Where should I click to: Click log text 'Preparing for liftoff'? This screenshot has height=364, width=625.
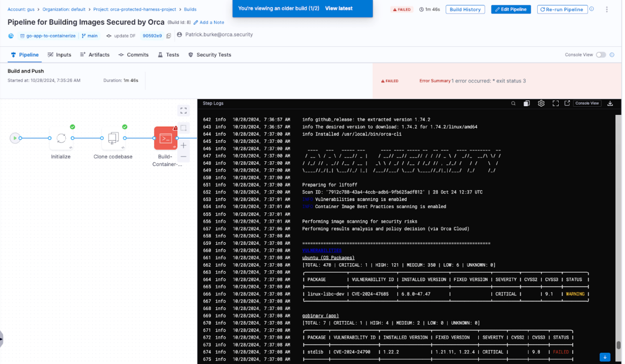pyautogui.click(x=329, y=185)
